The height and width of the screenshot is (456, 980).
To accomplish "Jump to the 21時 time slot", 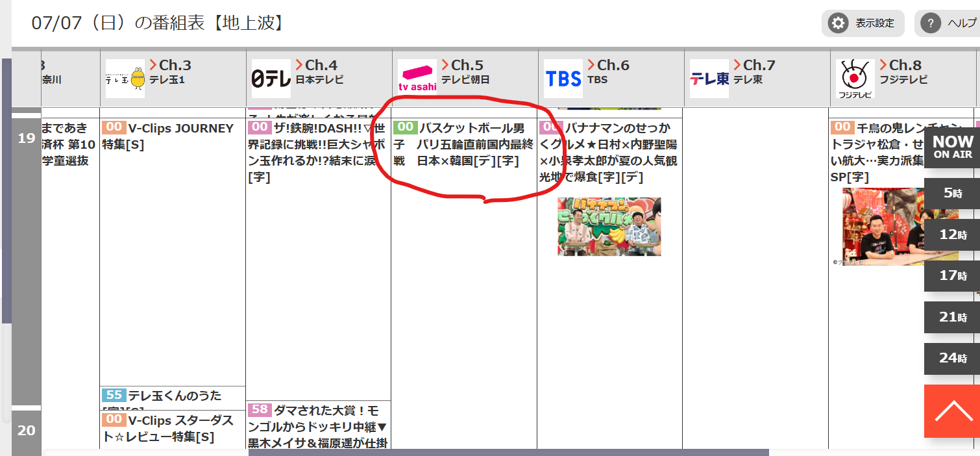I will coord(952,317).
